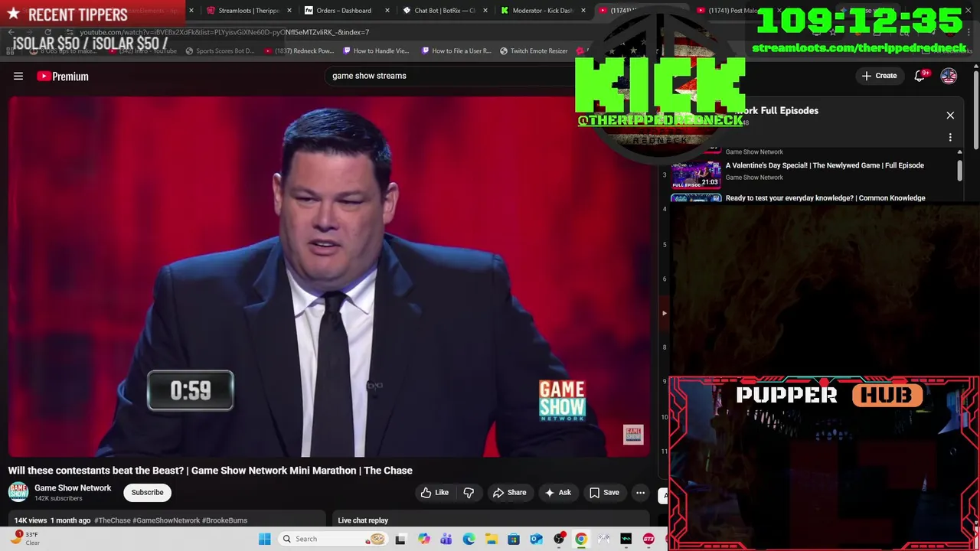Close the Chat Bot BotRix tab
The height and width of the screenshot is (551, 980).
485,11
